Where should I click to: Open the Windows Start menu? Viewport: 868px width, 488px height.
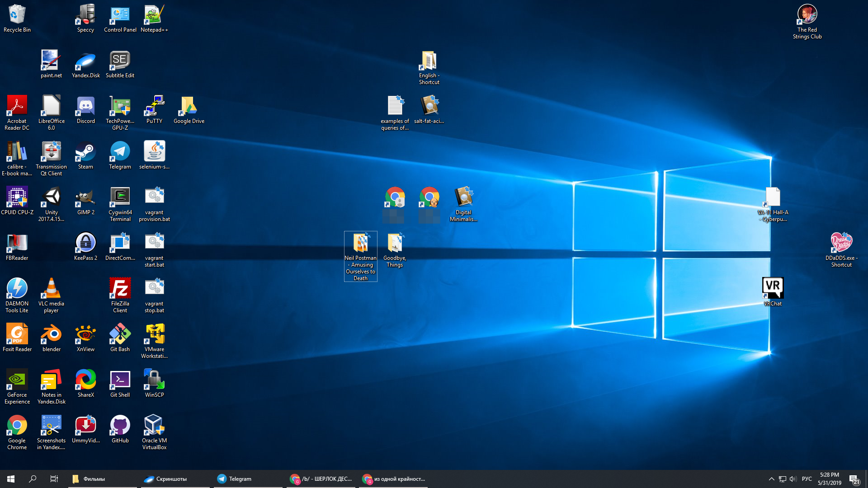11,479
